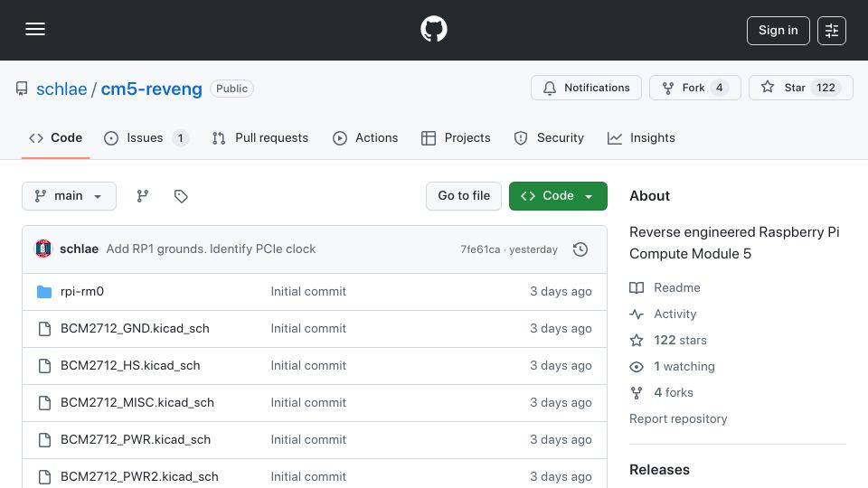The width and height of the screenshot is (868, 488).
Task: Click the 'yesterday' commit timestamp
Action: tap(533, 249)
